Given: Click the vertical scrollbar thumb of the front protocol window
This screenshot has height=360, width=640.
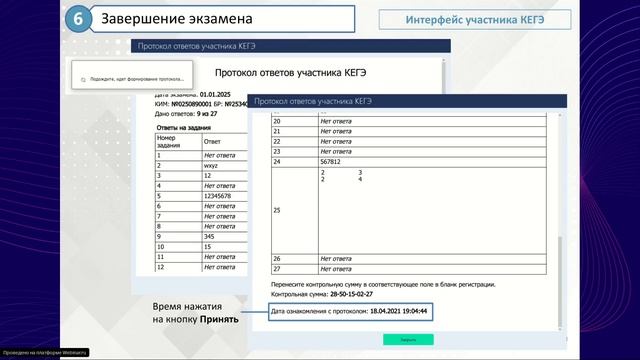Looking at the screenshot, I should point(560,281).
